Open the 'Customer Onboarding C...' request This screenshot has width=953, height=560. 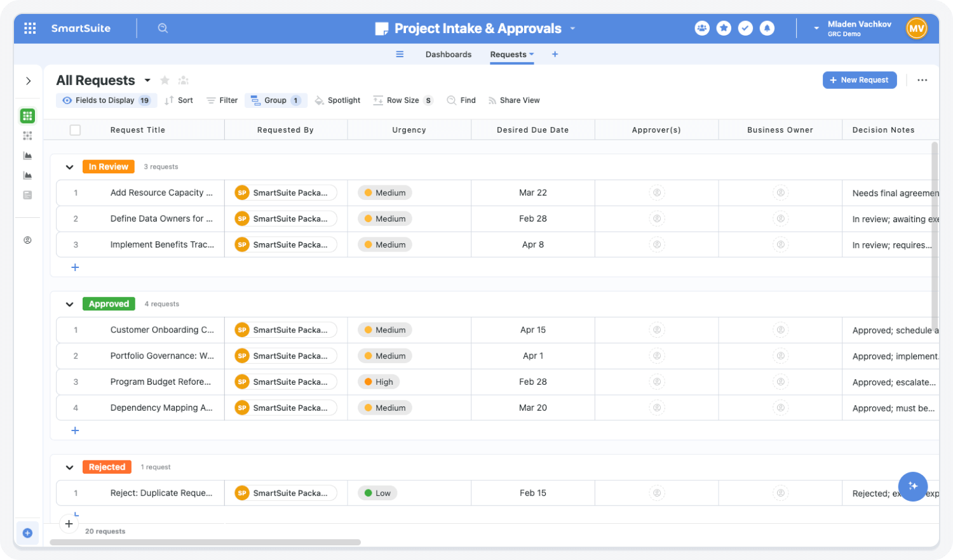pyautogui.click(x=162, y=330)
